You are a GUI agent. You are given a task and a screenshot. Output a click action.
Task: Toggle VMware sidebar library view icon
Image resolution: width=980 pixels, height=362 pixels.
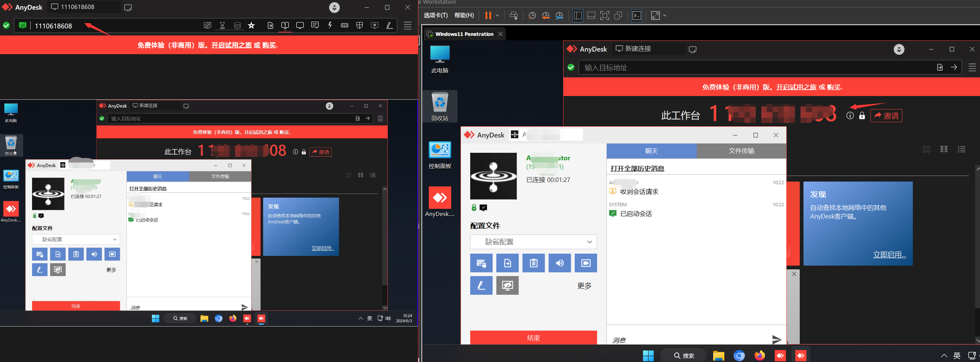click(x=577, y=16)
